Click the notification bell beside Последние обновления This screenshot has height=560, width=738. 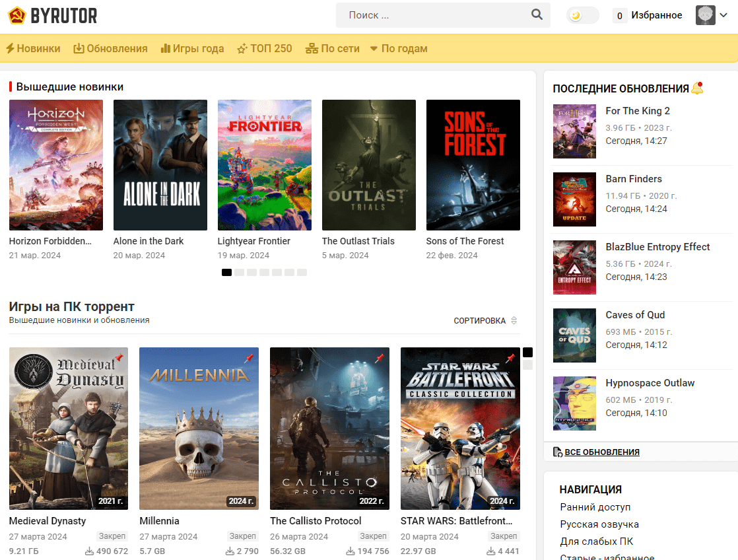(697, 88)
